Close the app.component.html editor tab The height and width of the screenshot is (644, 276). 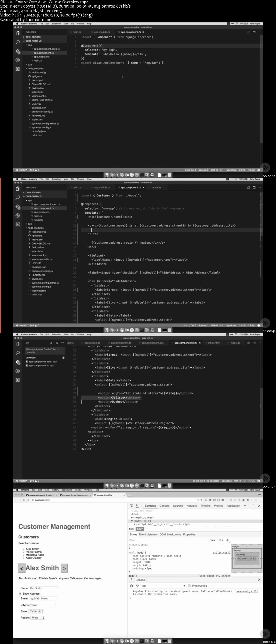point(200,343)
